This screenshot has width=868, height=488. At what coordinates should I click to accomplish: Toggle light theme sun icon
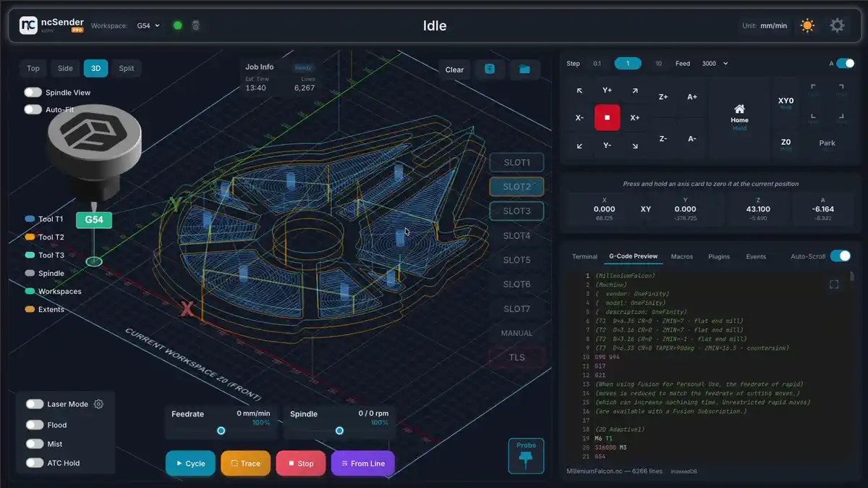click(x=807, y=25)
